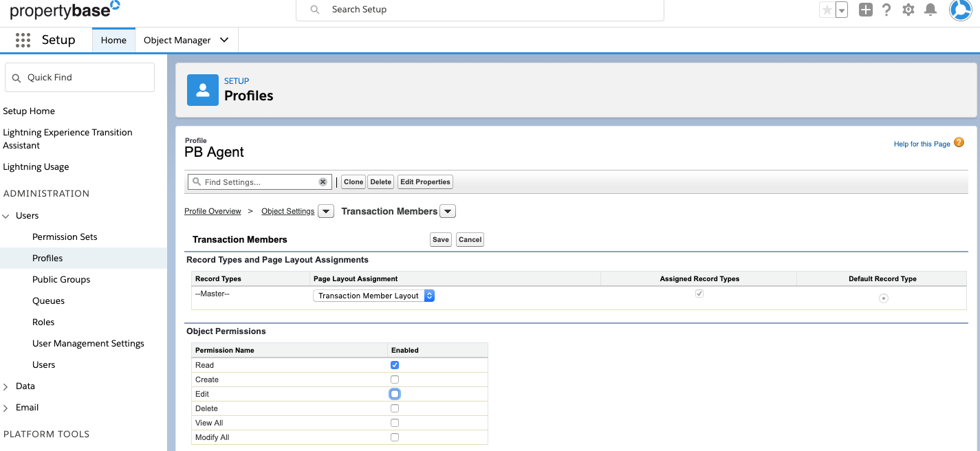Click the Help for this Page orange icon

[959, 143]
